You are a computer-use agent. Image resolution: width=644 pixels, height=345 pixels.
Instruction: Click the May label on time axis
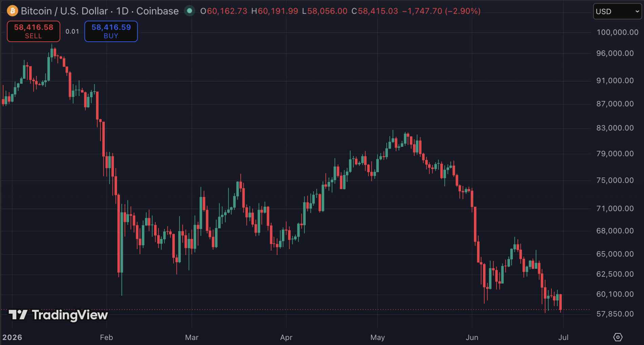click(x=378, y=338)
